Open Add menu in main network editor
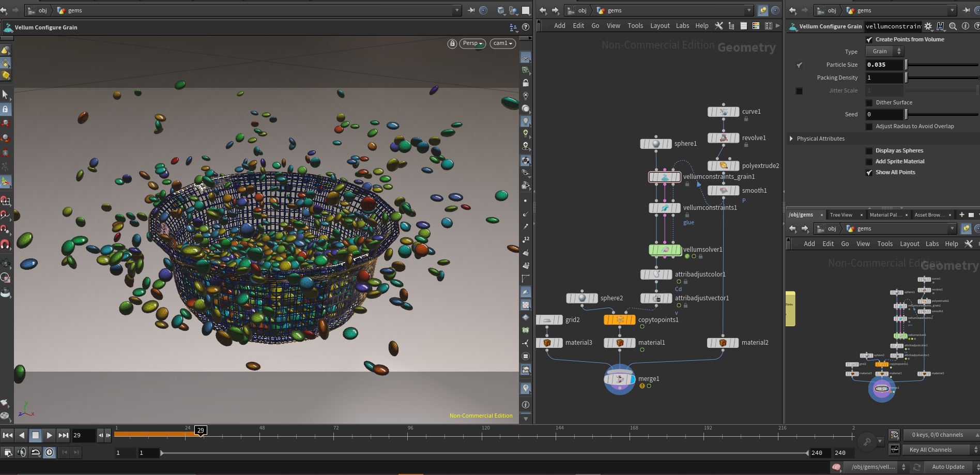This screenshot has width=980, height=475. (560, 26)
